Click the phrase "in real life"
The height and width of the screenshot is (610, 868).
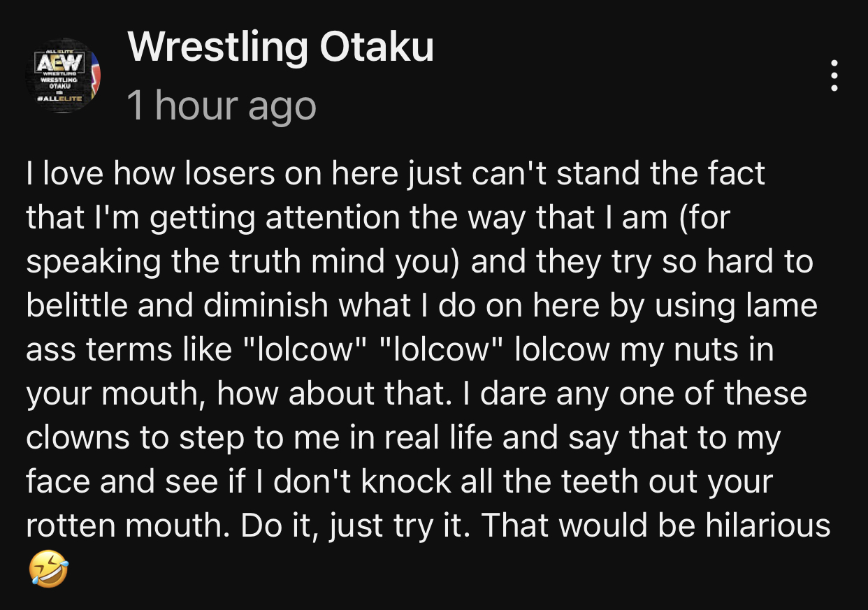pyautogui.click(x=405, y=438)
